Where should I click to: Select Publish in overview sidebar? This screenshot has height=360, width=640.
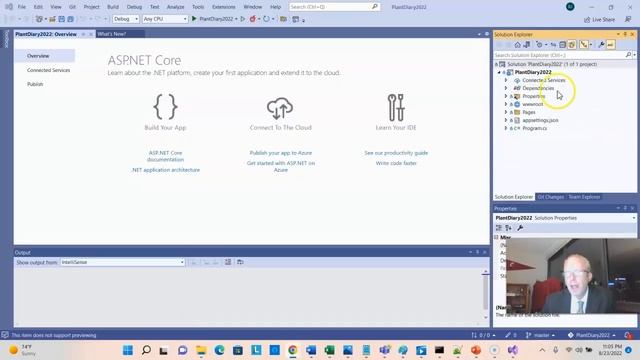tap(35, 84)
